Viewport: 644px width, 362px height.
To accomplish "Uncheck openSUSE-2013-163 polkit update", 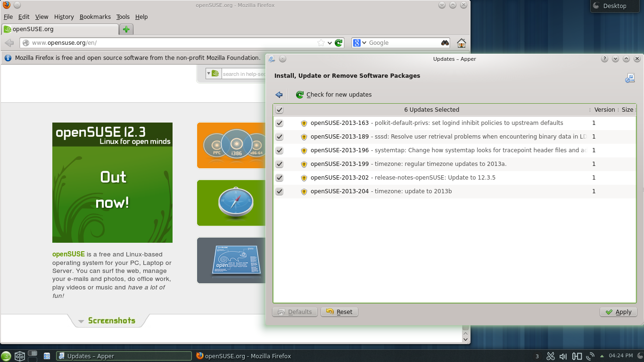I will (280, 123).
